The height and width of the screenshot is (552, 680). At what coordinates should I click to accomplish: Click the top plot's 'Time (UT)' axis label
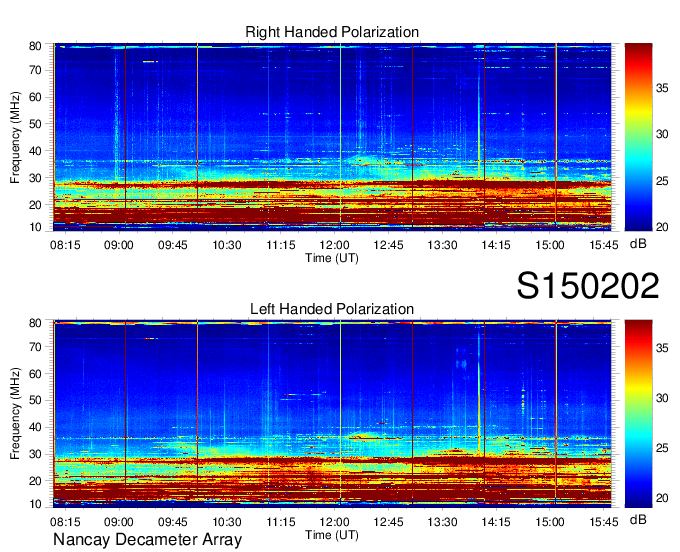click(x=332, y=258)
